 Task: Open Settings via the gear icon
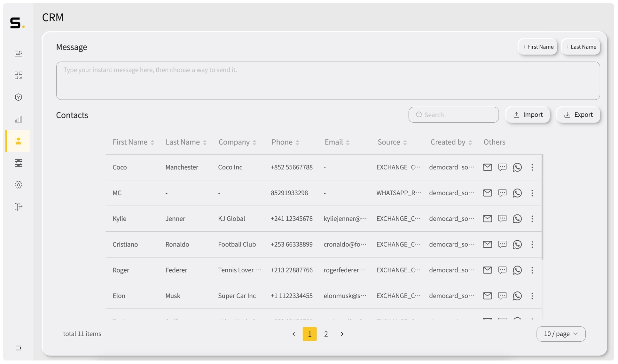(x=18, y=185)
